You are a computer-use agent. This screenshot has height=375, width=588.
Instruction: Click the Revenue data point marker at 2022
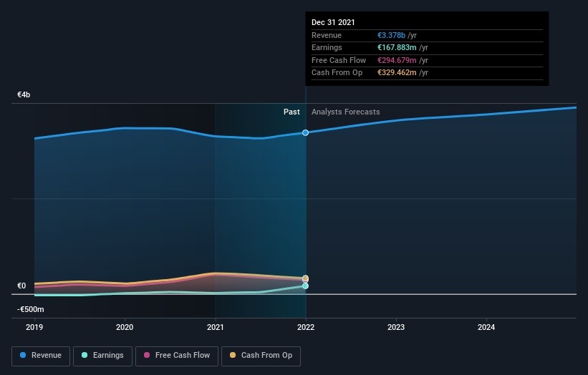306,132
